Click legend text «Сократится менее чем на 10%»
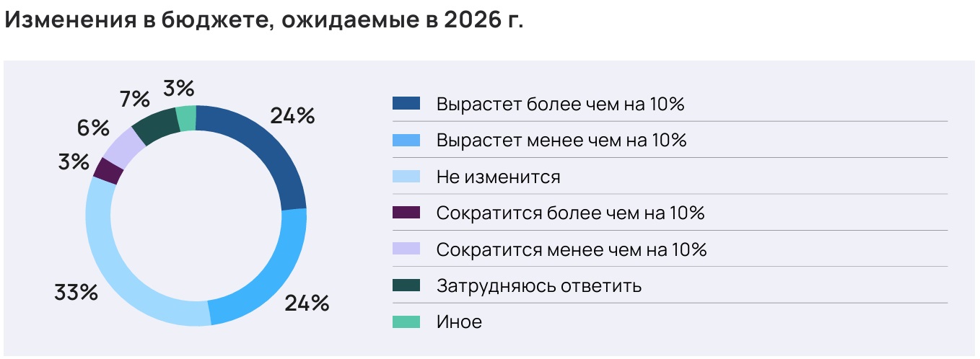 (571, 249)
